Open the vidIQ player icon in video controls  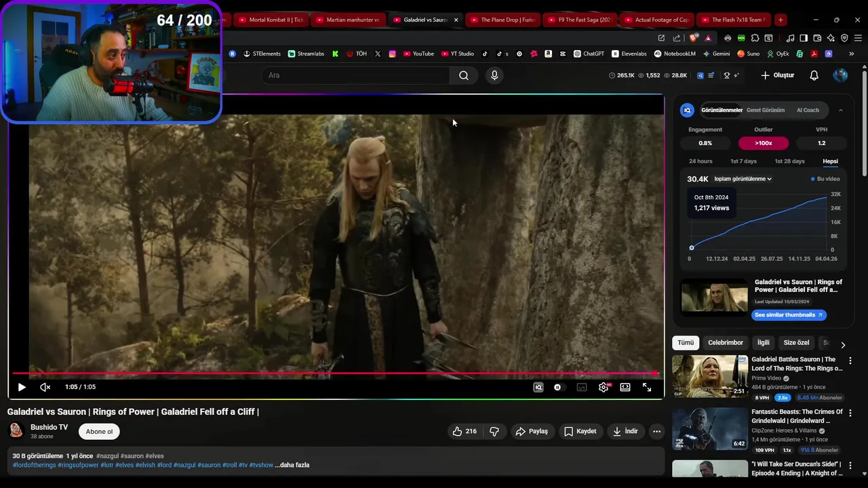[x=538, y=387]
